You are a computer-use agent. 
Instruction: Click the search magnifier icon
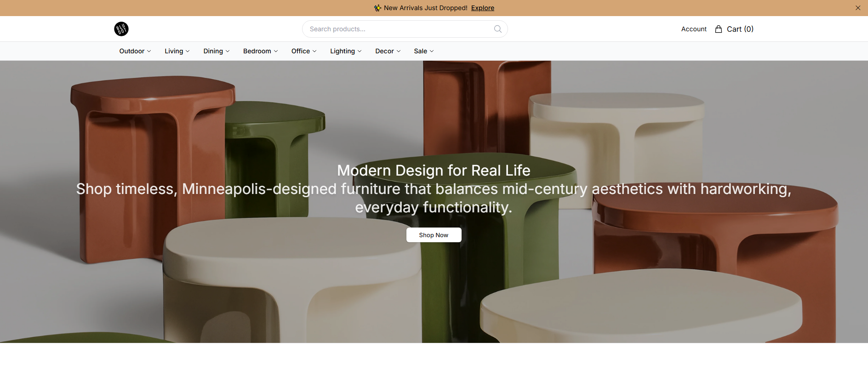coord(498,29)
